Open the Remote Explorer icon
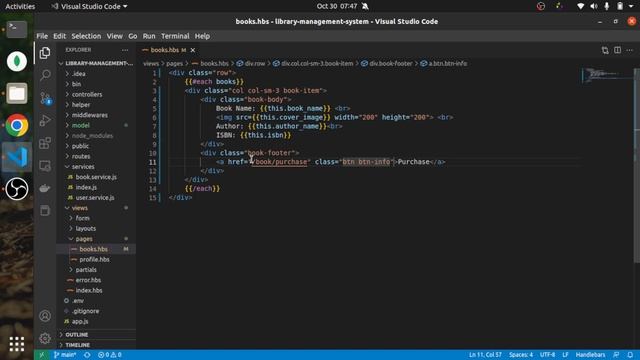This screenshot has height=360, width=640. (x=45, y=166)
